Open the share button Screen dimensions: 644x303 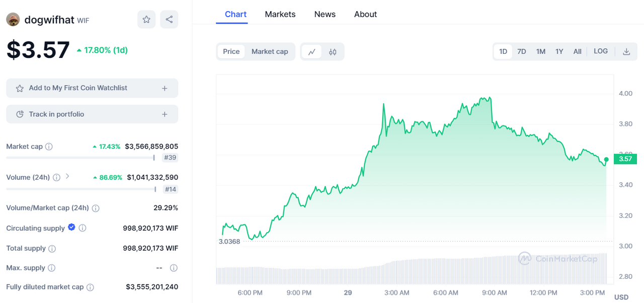click(169, 19)
